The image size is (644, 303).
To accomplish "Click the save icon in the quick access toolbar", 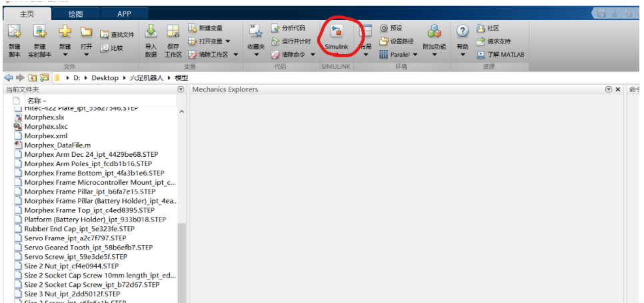I will click(x=602, y=13).
